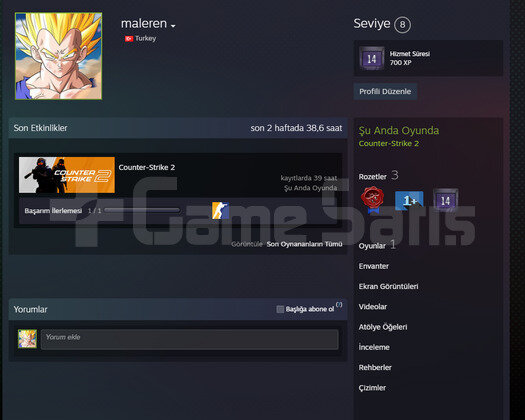Viewport: 525px width, 420px height.
Task: Open Videolar videos page
Action: [373, 307]
